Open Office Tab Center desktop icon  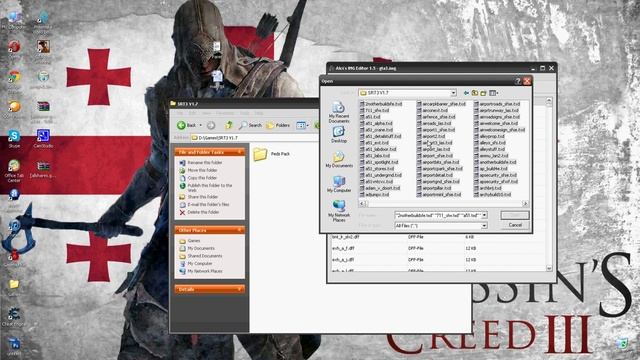coord(14,170)
